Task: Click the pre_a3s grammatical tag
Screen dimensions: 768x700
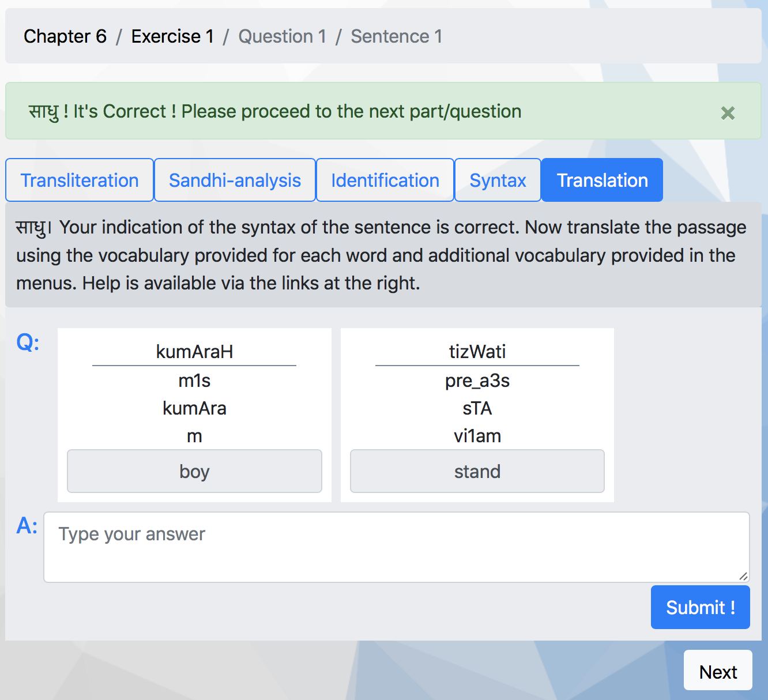Action: (477, 381)
